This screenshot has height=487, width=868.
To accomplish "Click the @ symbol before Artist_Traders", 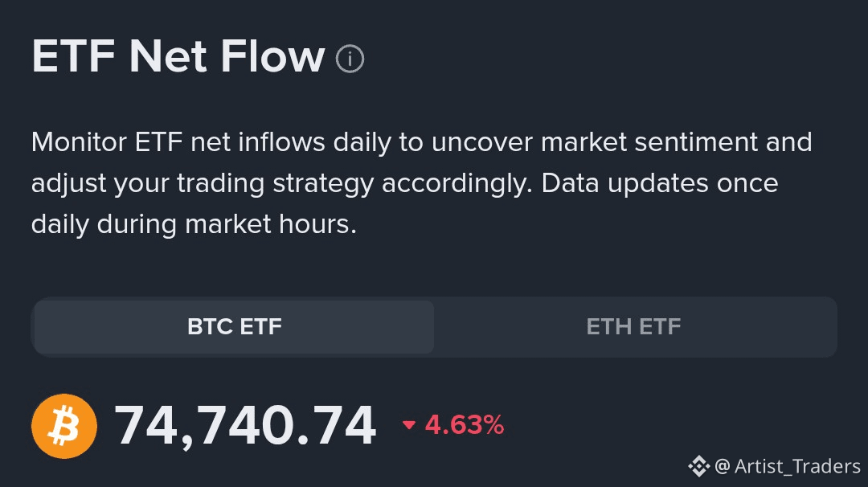I will click(x=722, y=466).
